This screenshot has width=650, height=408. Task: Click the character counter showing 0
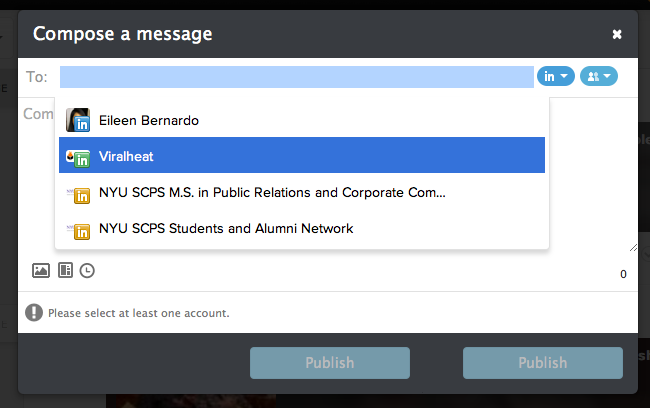click(x=623, y=274)
